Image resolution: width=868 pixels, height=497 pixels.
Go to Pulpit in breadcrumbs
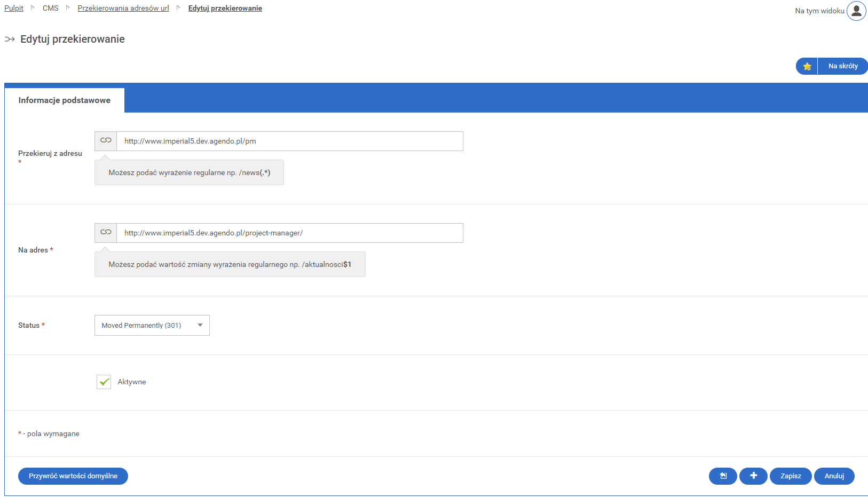tap(14, 8)
